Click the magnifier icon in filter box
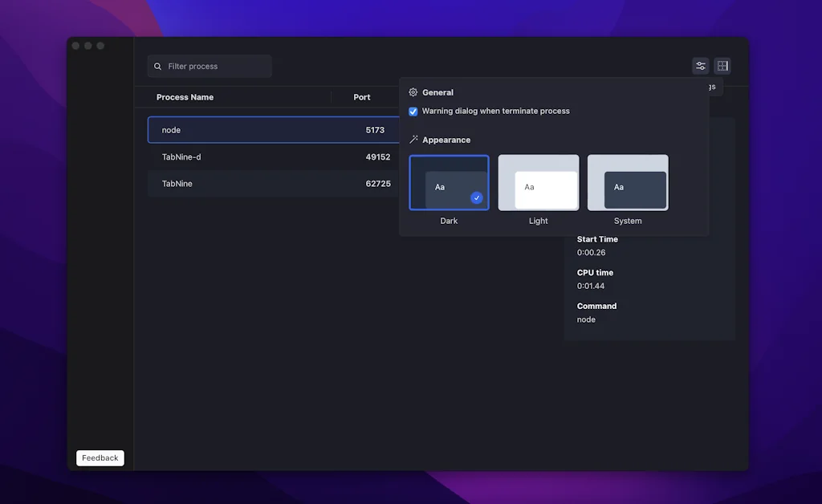822x504 pixels. click(x=158, y=67)
